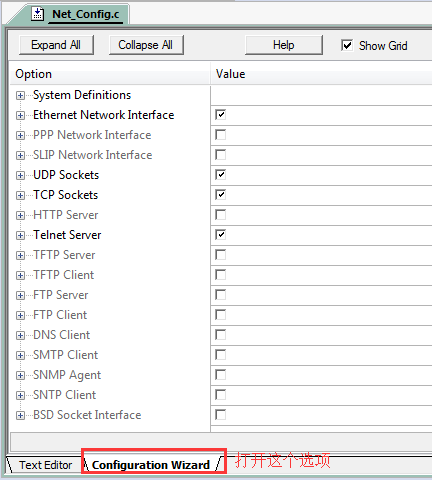432x480 pixels.
Task: Select the BSD Socket Interface label
Action: [87, 415]
